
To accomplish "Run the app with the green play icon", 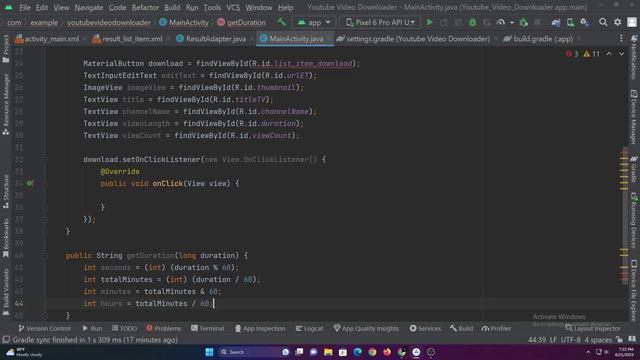I will pos(429,22).
